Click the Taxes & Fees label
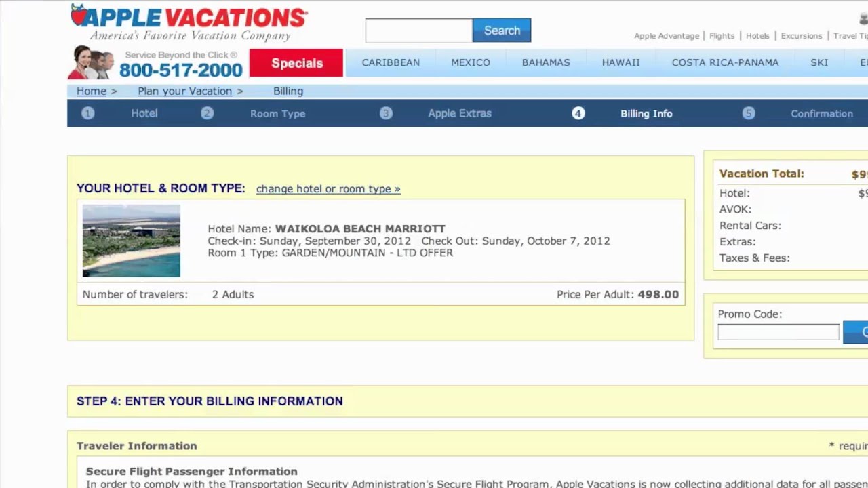The image size is (868, 488). coord(754,258)
